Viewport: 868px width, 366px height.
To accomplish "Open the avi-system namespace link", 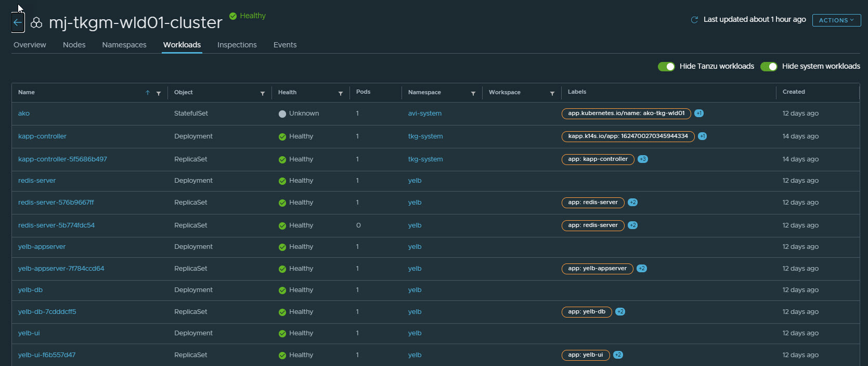I will (x=424, y=113).
